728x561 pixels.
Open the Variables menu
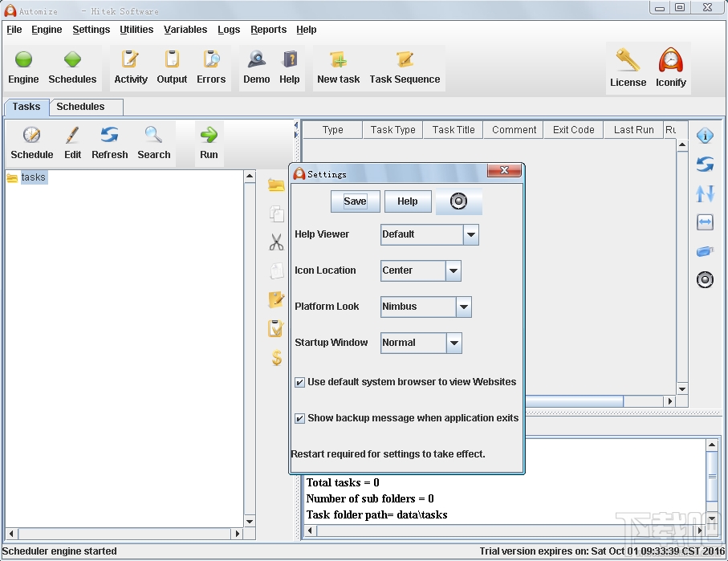click(185, 30)
